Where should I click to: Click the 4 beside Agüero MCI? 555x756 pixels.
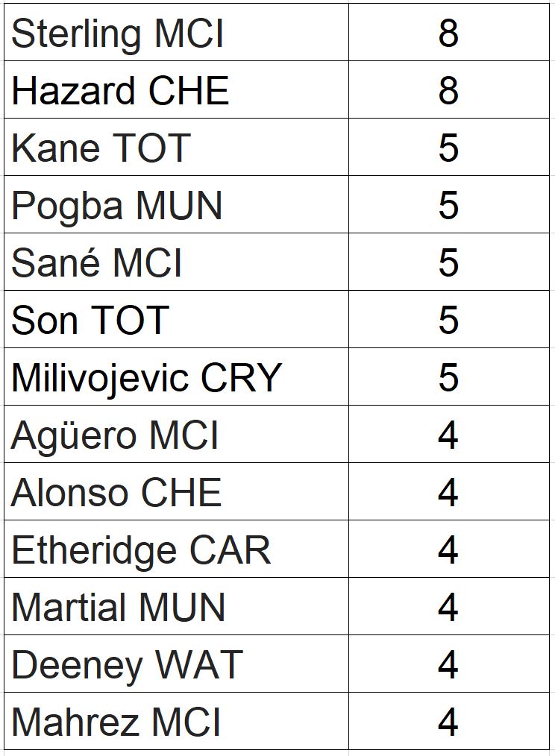[x=448, y=435]
